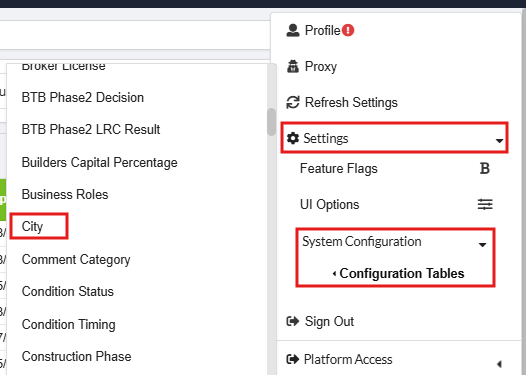Open Feature Flags
Viewport: 526px width, 375px height.
tap(338, 168)
